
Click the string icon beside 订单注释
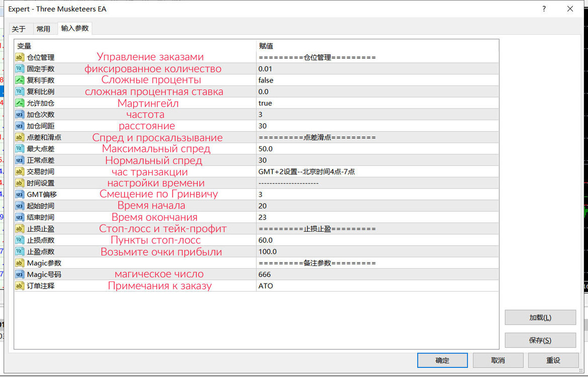(20, 286)
